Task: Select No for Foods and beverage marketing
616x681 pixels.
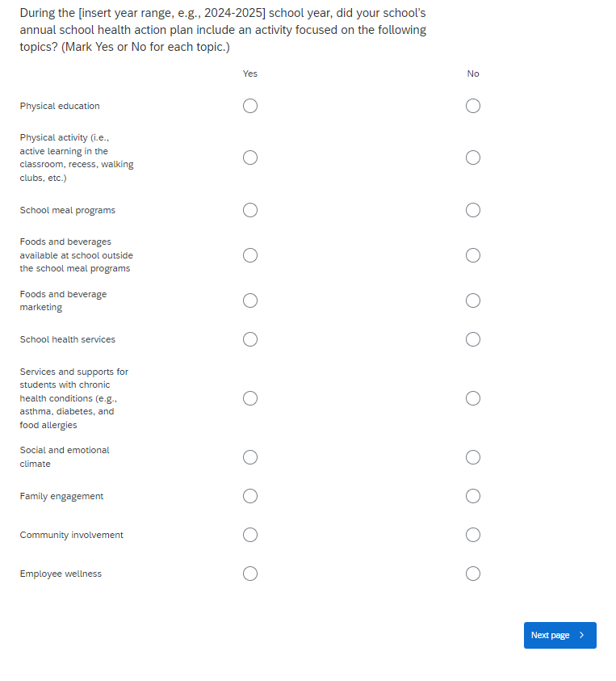Action: click(x=473, y=301)
